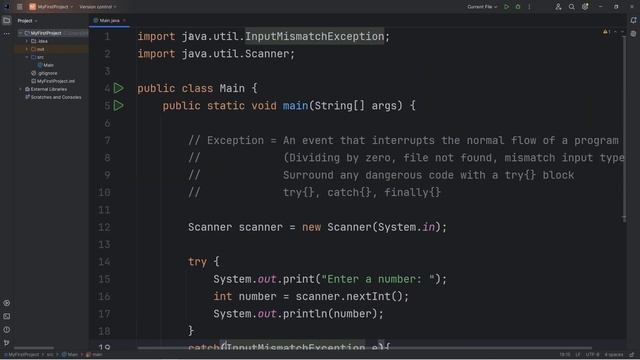Open more tool windows ellipsis in left sidebar
Viewport: 640px width, 360px height.
pos(7,34)
